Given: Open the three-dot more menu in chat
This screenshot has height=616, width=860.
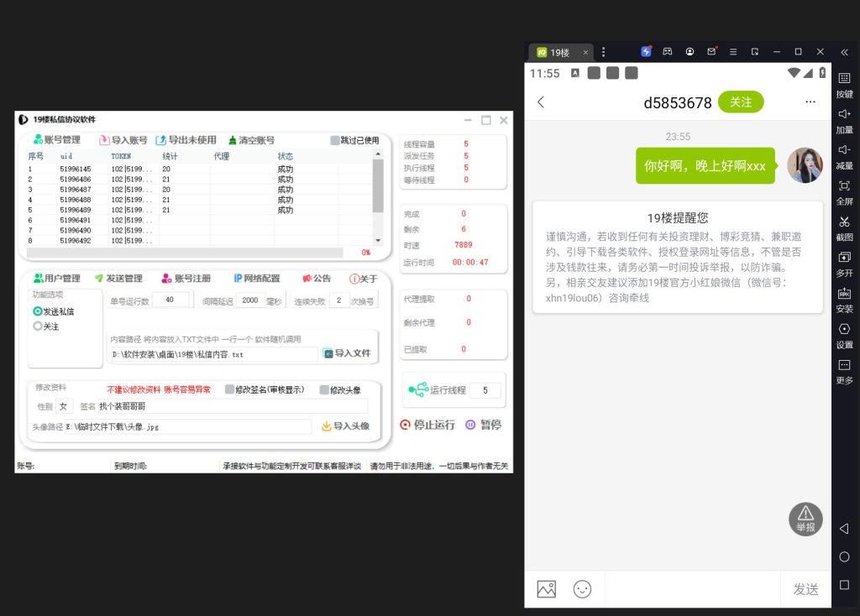Looking at the screenshot, I should 810,102.
